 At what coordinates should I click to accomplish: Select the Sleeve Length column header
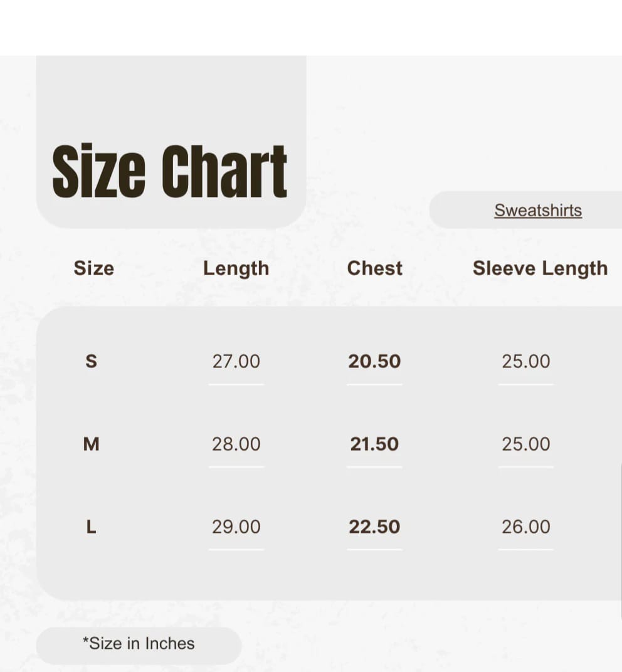(x=540, y=268)
